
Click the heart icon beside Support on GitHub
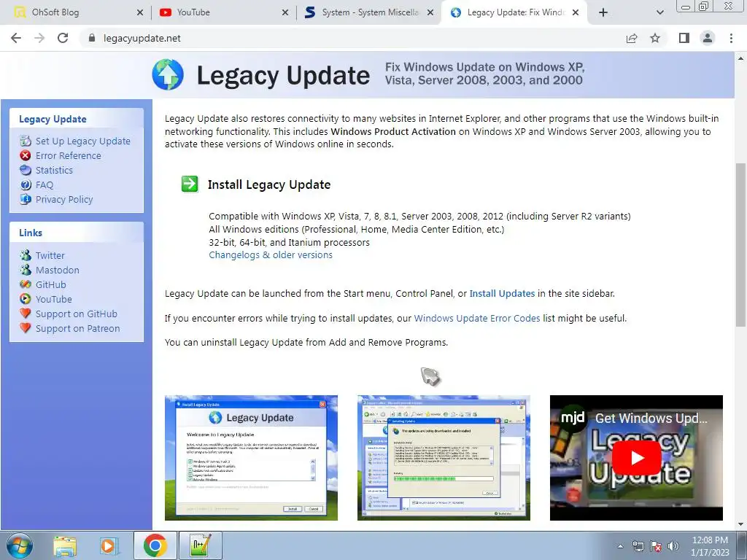point(26,314)
